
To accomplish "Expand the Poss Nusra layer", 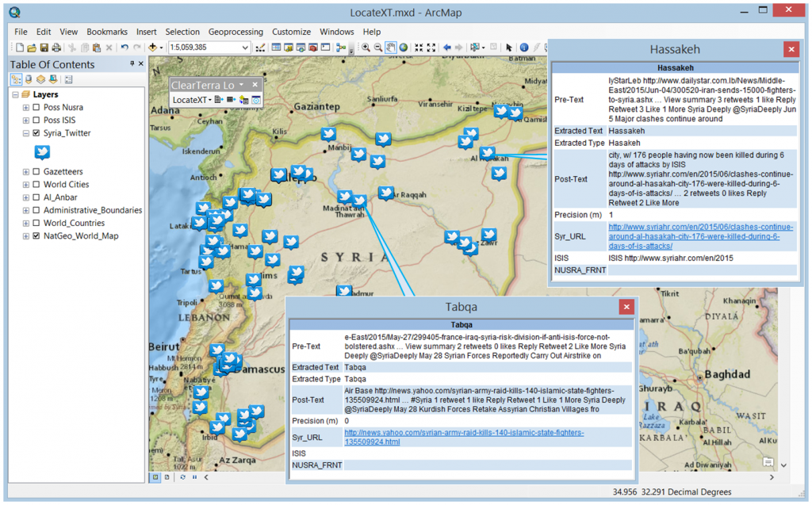I will pyautogui.click(x=26, y=108).
